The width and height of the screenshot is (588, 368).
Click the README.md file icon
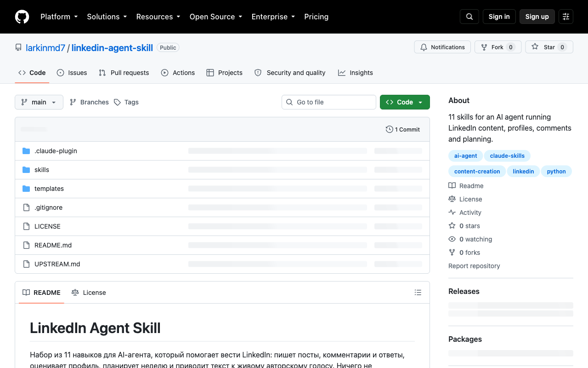26,245
